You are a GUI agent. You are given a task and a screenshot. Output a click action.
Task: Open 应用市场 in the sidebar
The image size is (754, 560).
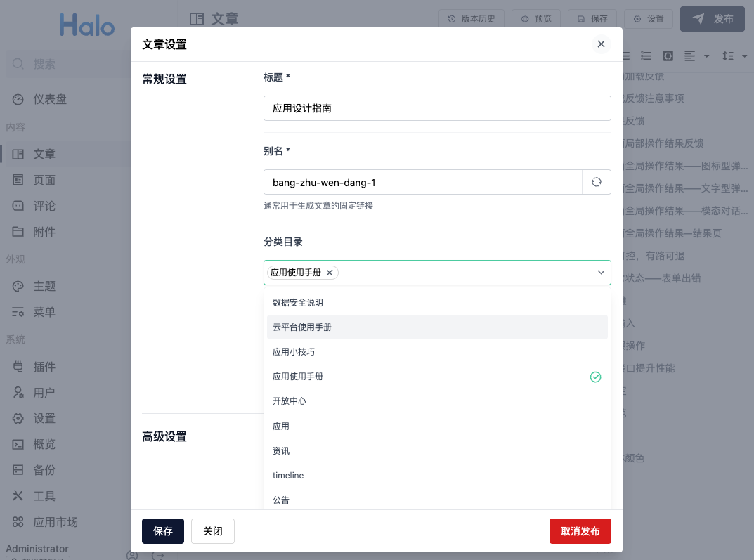(x=55, y=522)
